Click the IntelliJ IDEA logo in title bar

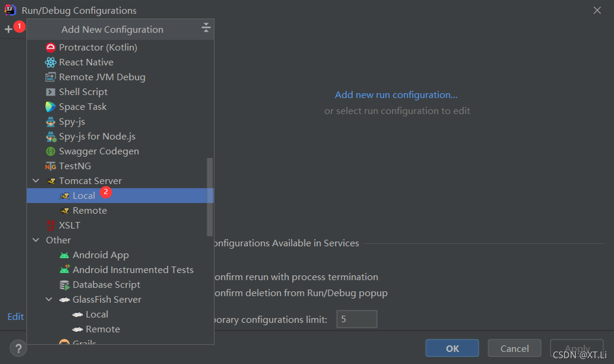coord(10,10)
